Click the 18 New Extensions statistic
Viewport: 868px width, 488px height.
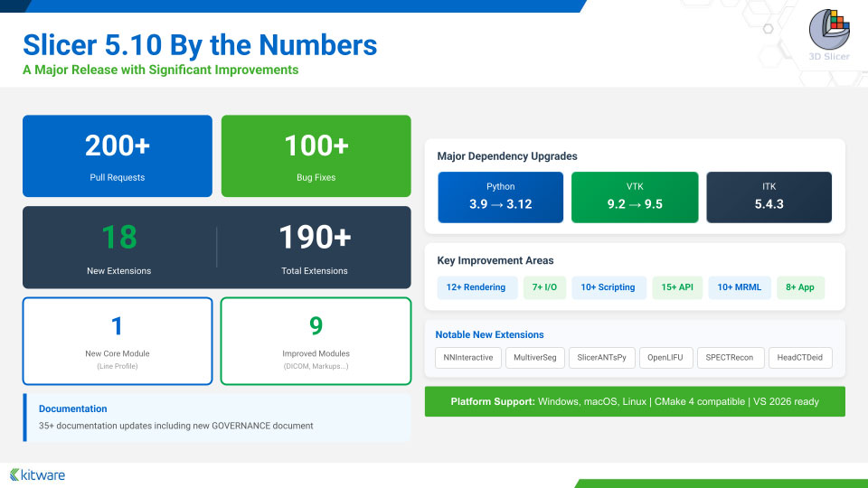pos(119,247)
